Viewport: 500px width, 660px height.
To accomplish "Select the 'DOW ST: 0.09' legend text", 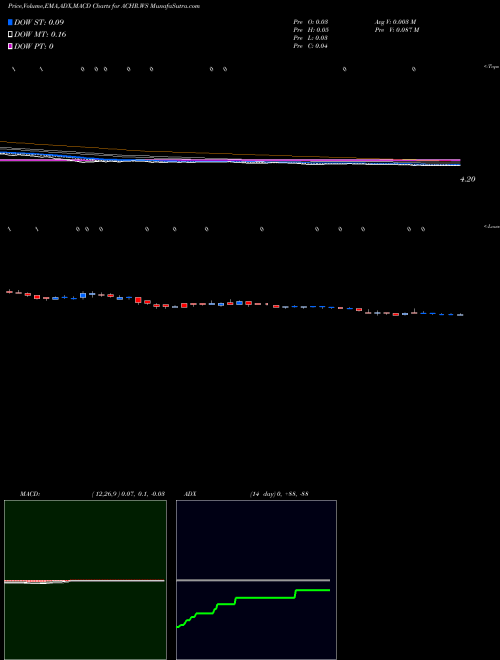I will 39,22.
